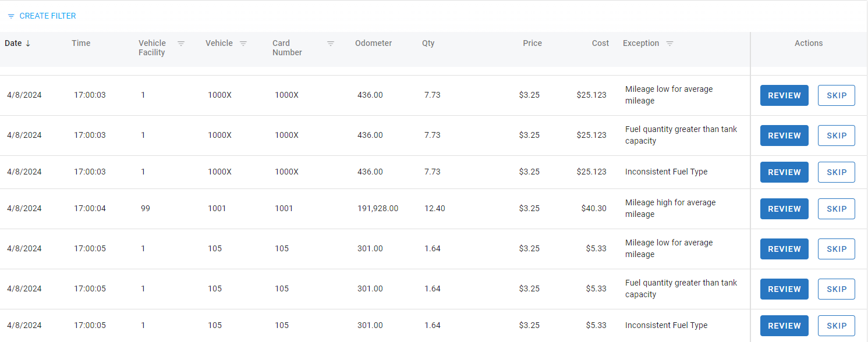Skip vehicle 105 fuel quantity exception
This screenshot has height=342, width=868.
(x=836, y=289)
